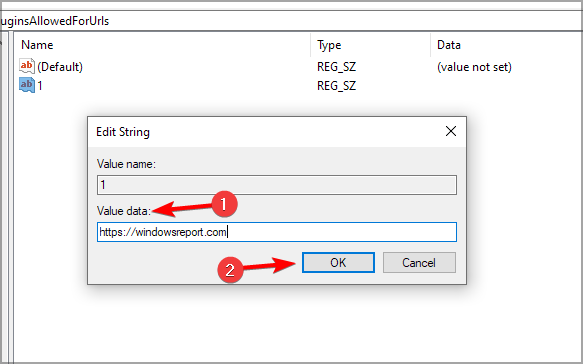583x364 pixels.
Task: Click the (Default) string value icon
Action: click(27, 67)
